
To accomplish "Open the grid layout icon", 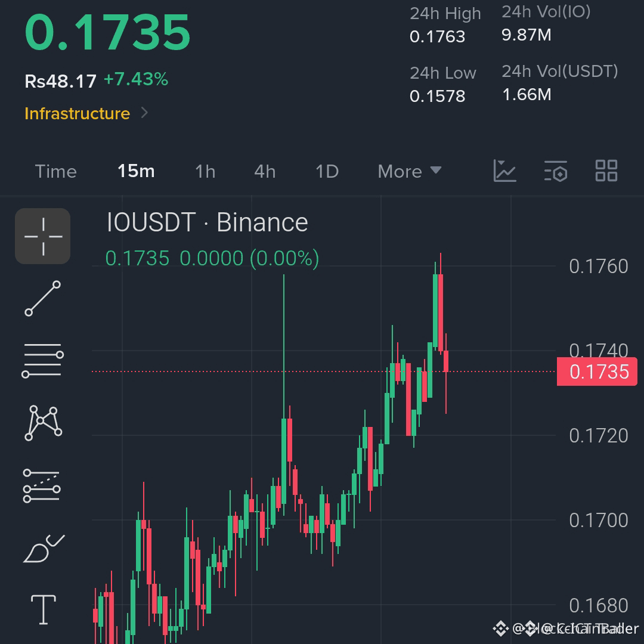I will [x=606, y=171].
